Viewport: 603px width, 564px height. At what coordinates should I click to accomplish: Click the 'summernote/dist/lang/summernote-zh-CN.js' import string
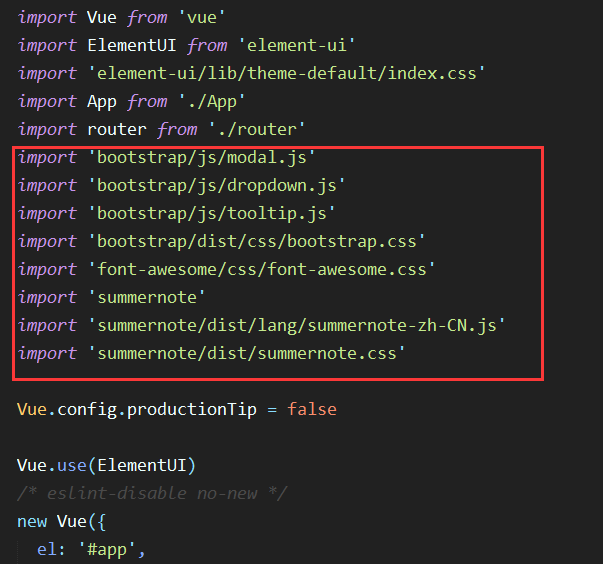(x=297, y=325)
